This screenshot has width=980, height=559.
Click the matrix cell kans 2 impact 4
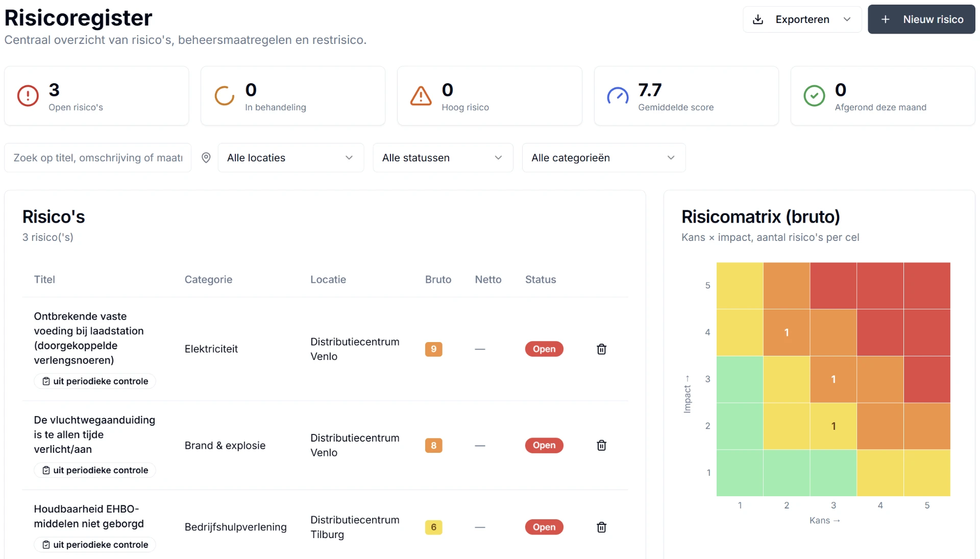pos(787,332)
